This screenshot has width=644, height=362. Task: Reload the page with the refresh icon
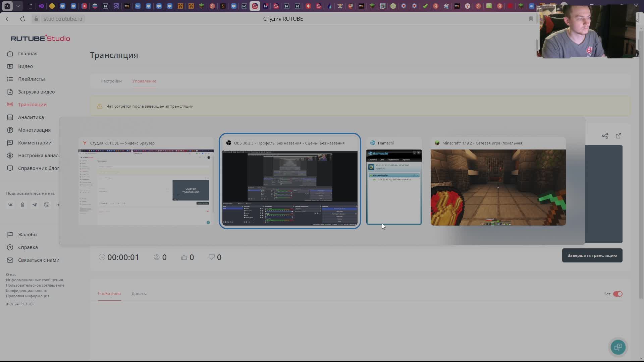(x=23, y=19)
